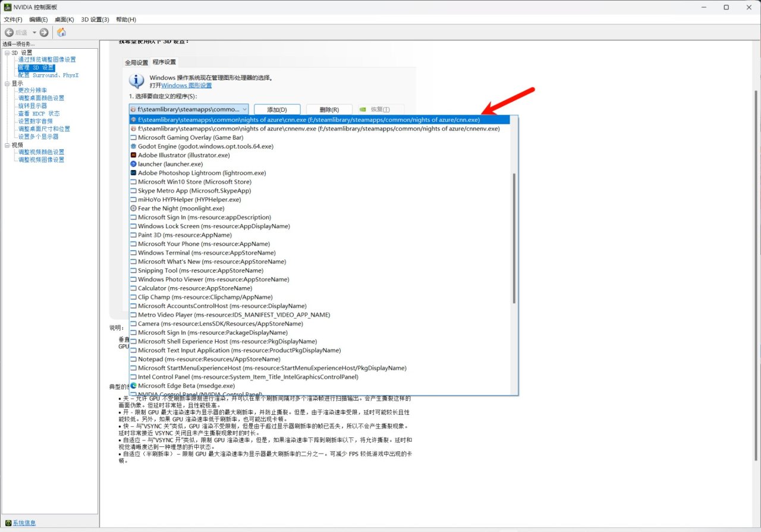The width and height of the screenshot is (761, 532).
Task: Click Microsoft Gaming Overlay icon in list
Action: (133, 137)
